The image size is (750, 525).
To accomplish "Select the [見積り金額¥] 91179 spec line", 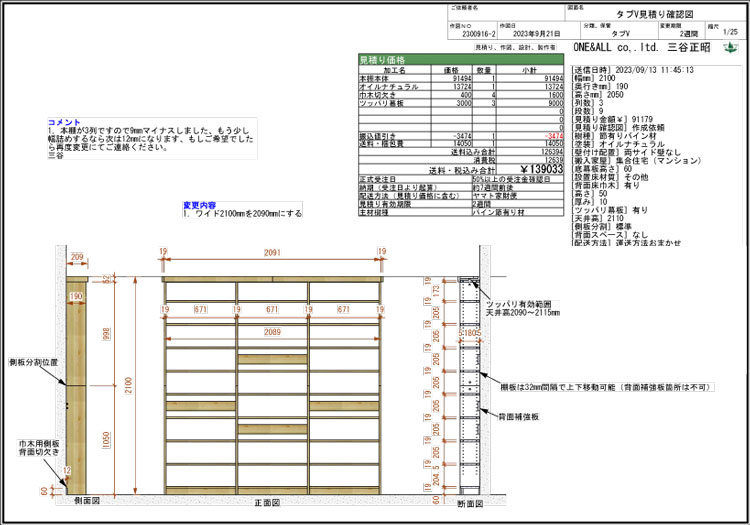I will [x=612, y=119].
